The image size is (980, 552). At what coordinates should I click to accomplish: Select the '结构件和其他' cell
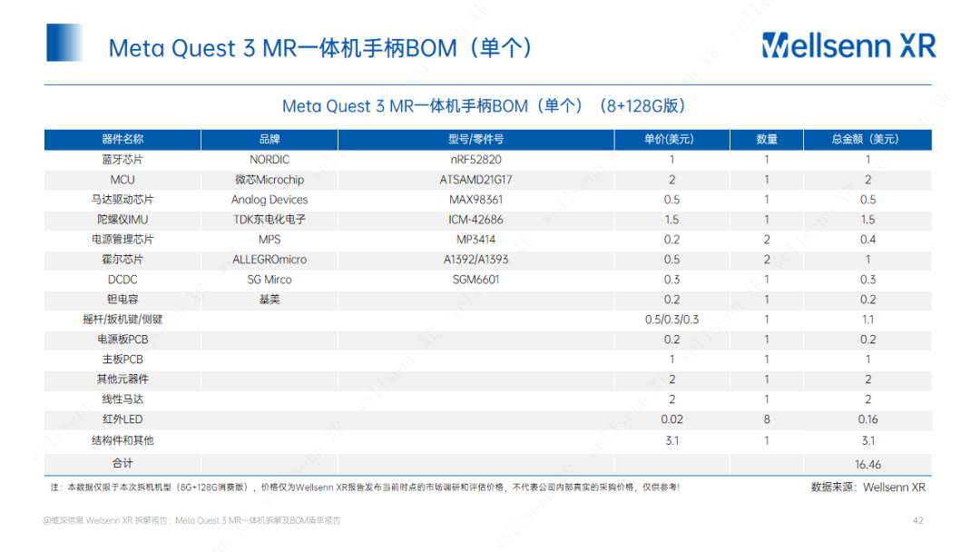[x=122, y=440]
